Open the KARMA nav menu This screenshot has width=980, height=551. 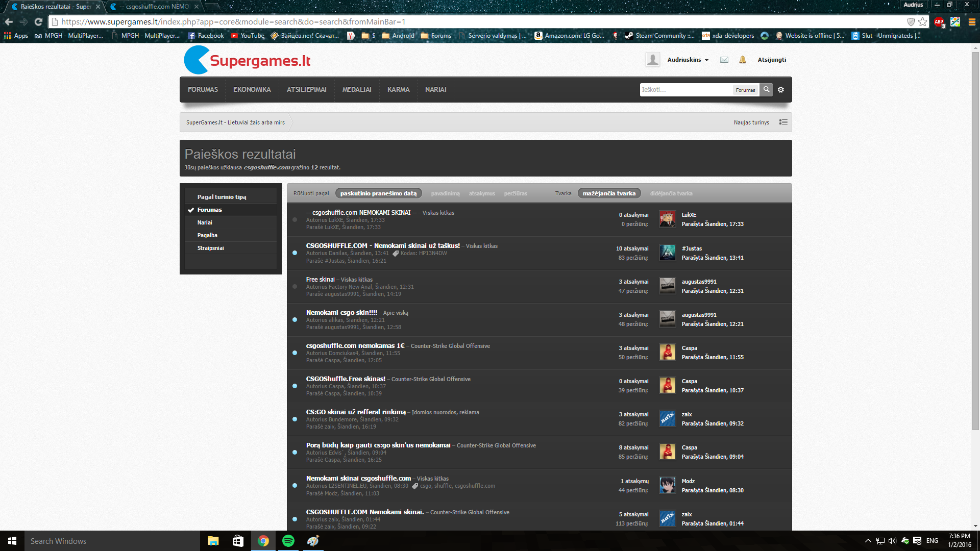pyautogui.click(x=399, y=89)
